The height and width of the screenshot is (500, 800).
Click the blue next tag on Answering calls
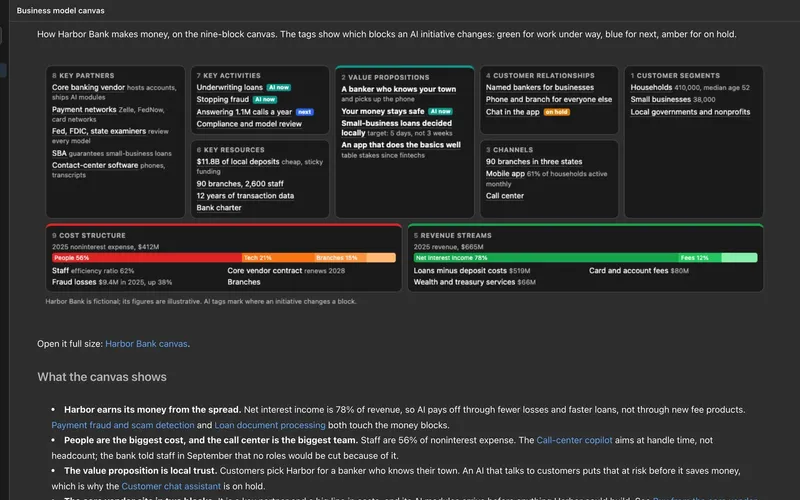click(x=305, y=112)
